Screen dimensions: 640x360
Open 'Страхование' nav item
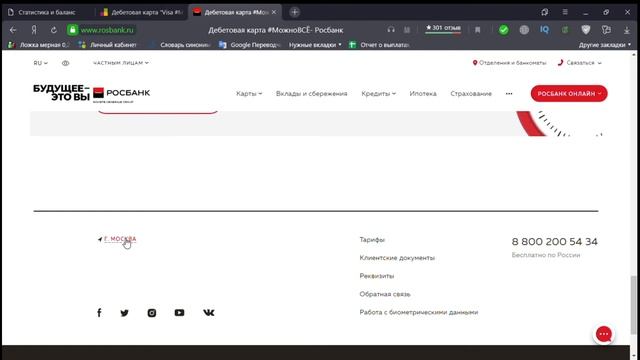(471, 93)
